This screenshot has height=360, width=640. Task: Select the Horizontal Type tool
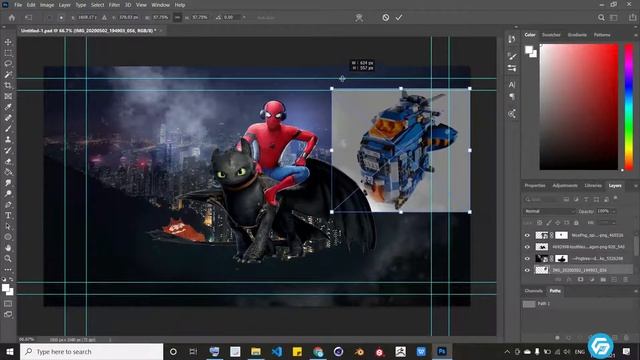8,215
